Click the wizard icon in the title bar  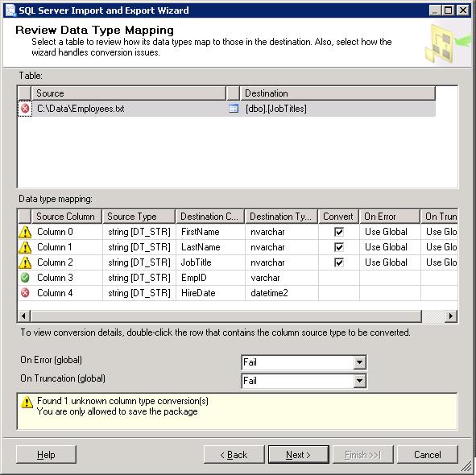(10, 10)
